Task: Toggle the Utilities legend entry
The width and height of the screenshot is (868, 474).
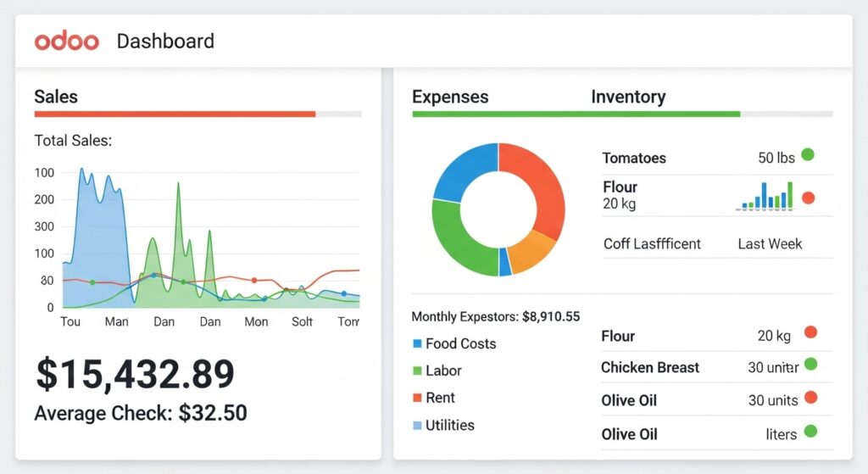Action: (442, 425)
